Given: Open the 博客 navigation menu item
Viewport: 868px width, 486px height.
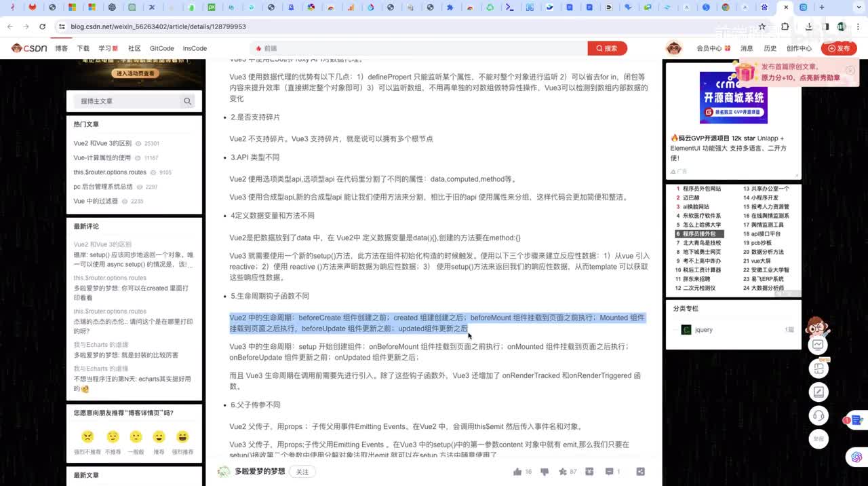Looking at the screenshot, I should [61, 48].
